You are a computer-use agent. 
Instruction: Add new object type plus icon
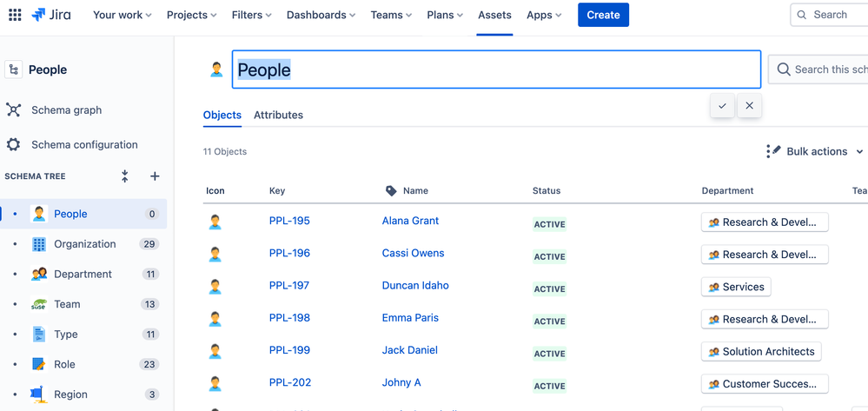click(x=155, y=176)
